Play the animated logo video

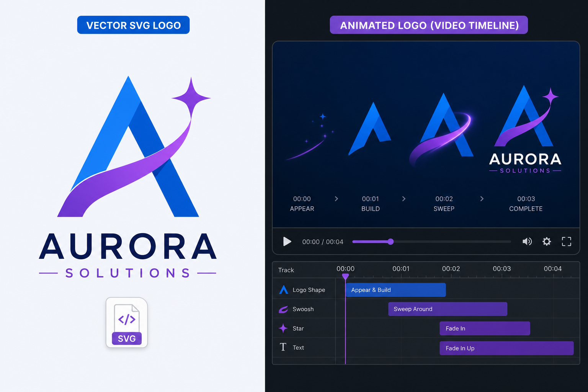[287, 242]
